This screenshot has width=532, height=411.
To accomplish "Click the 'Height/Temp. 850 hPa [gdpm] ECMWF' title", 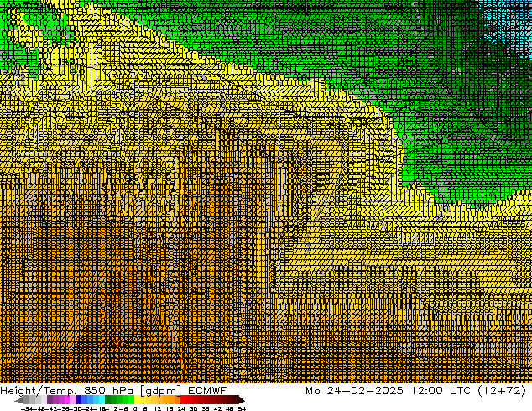I will (x=113, y=390).
